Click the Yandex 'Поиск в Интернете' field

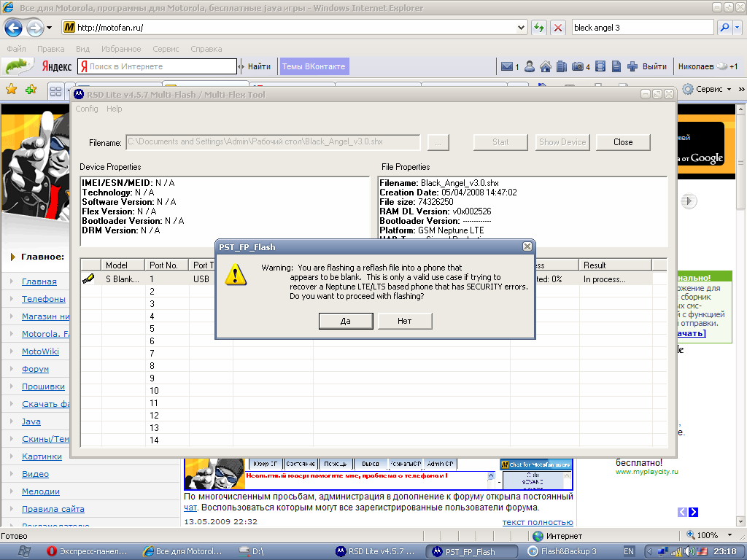click(x=158, y=66)
